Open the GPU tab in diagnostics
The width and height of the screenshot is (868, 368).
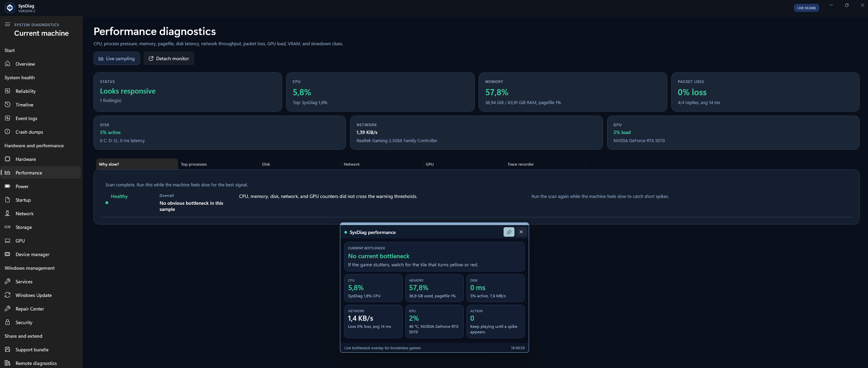click(463, 164)
